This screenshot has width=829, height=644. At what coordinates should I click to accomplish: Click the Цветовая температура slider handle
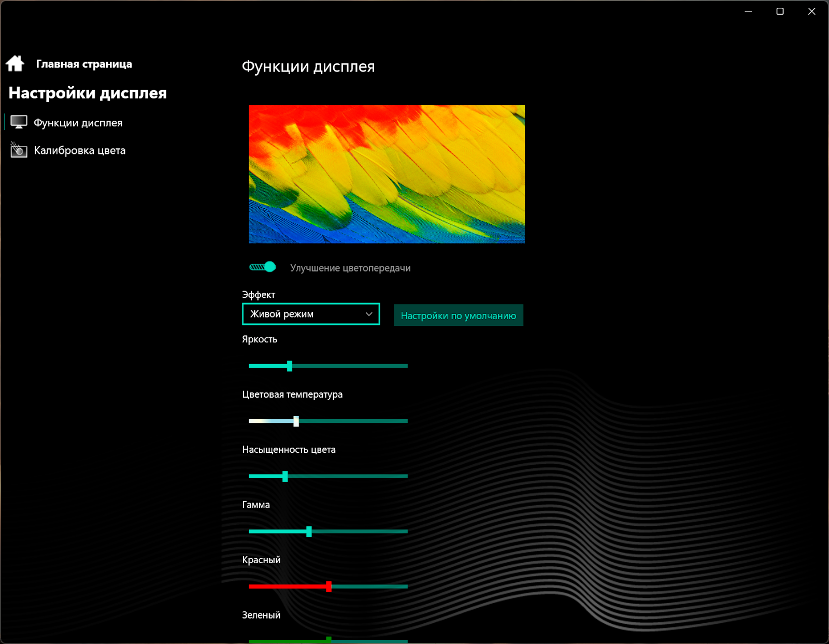point(296,421)
